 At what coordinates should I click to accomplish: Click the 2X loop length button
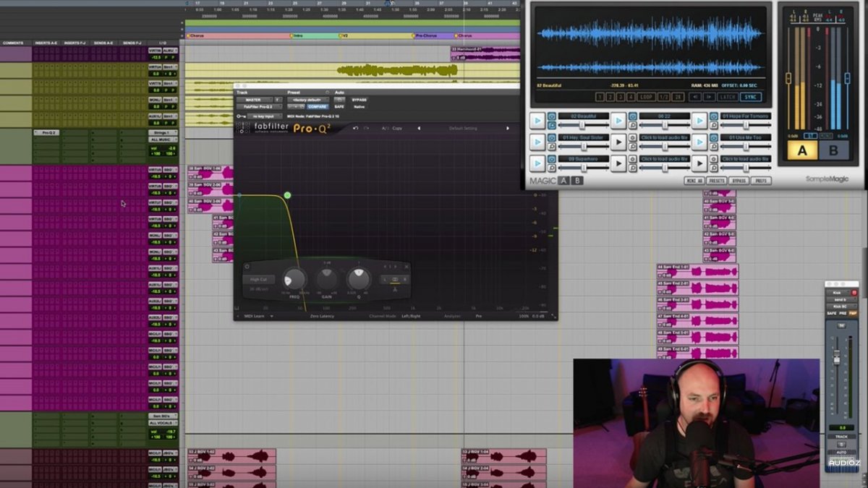(x=678, y=97)
